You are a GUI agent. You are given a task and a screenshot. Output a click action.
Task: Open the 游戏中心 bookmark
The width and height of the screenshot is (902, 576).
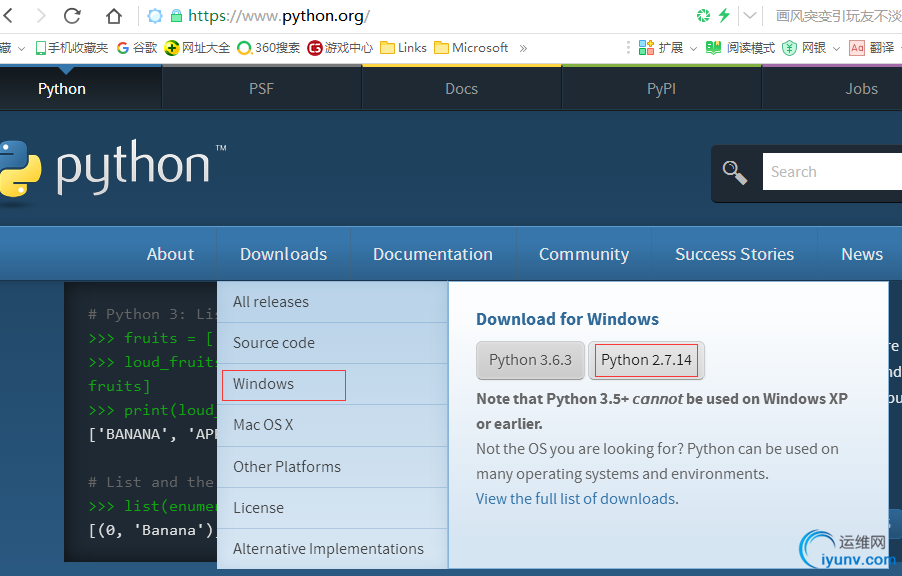pyautogui.click(x=340, y=48)
